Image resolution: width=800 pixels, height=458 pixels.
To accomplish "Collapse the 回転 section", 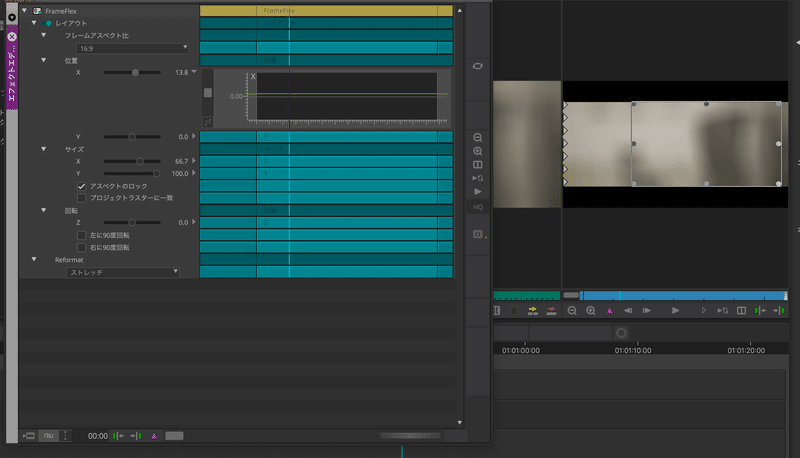I will pos(44,210).
